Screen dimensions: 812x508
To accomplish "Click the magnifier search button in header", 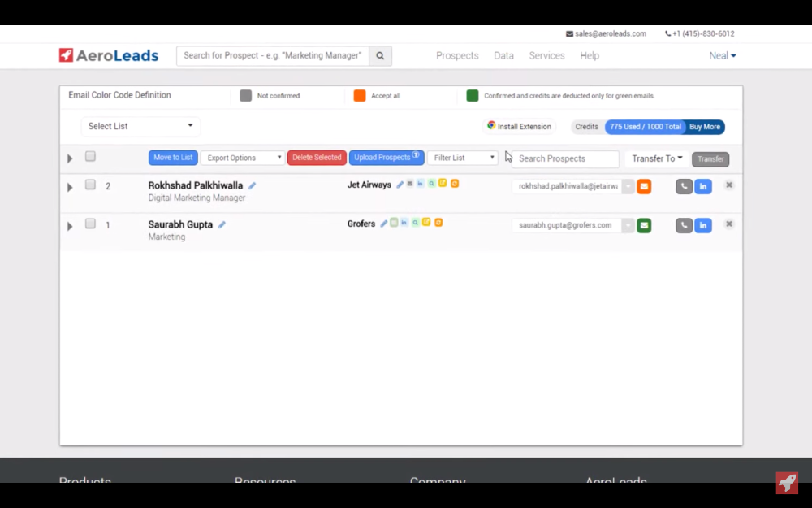I will pyautogui.click(x=380, y=55).
